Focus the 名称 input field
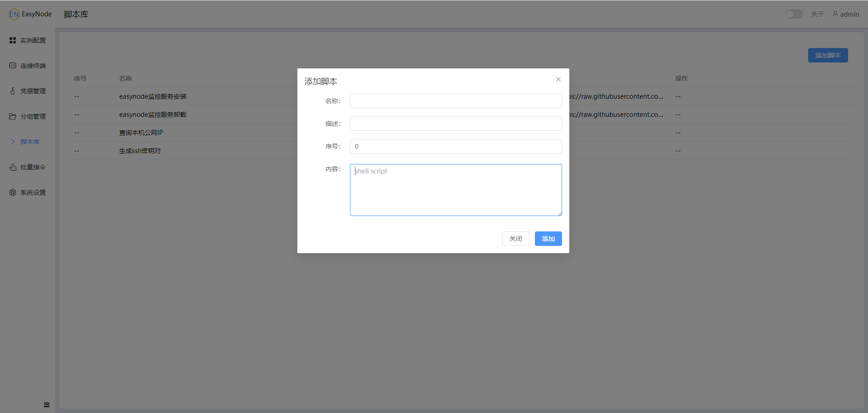868x413 pixels. pyautogui.click(x=456, y=101)
